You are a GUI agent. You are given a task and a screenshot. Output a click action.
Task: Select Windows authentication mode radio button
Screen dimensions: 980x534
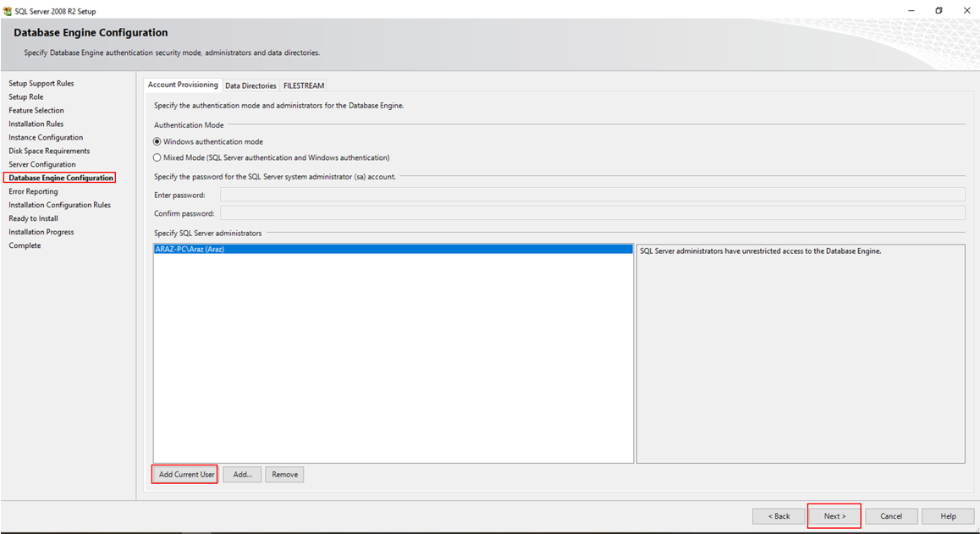coord(157,142)
